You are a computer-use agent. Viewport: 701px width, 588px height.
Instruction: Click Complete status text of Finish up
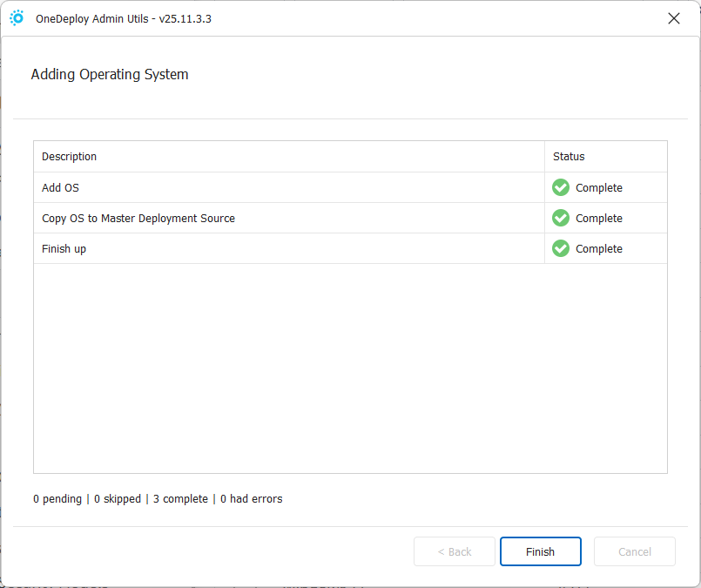tap(599, 248)
